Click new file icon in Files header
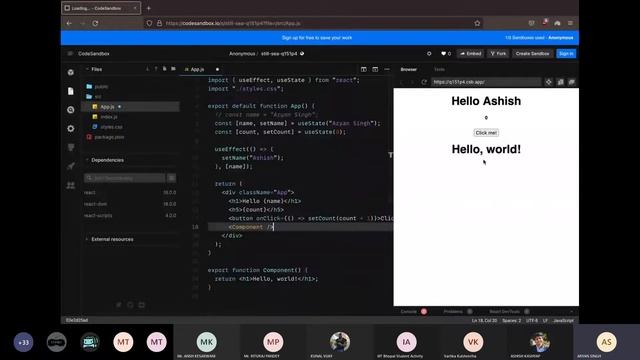Image resolution: width=640 pixels, height=360 pixels. (x=164, y=69)
